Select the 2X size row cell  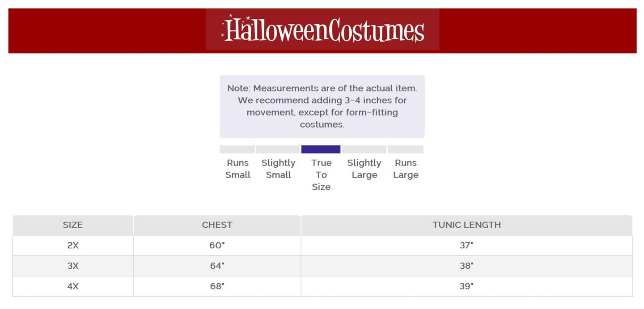coord(73,246)
